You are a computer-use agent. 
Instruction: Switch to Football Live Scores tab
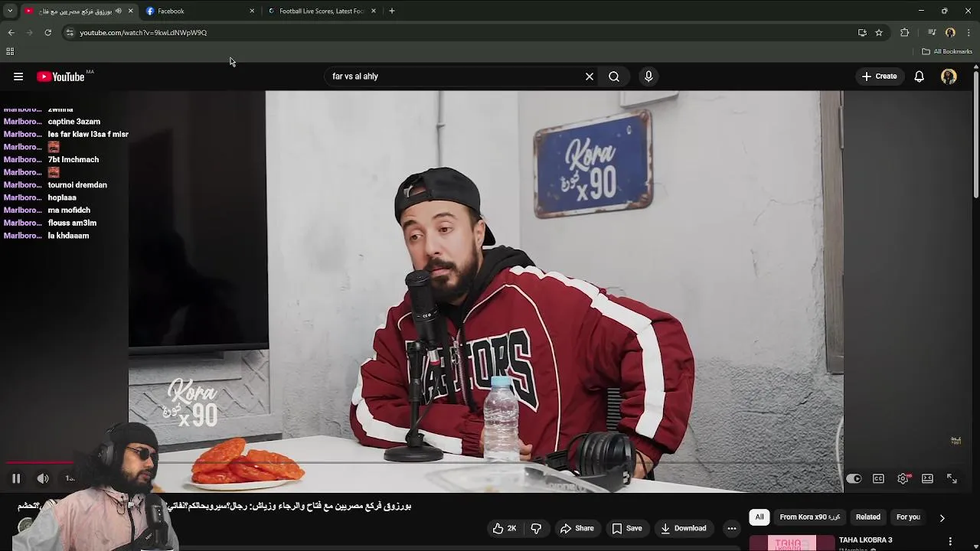click(321, 11)
